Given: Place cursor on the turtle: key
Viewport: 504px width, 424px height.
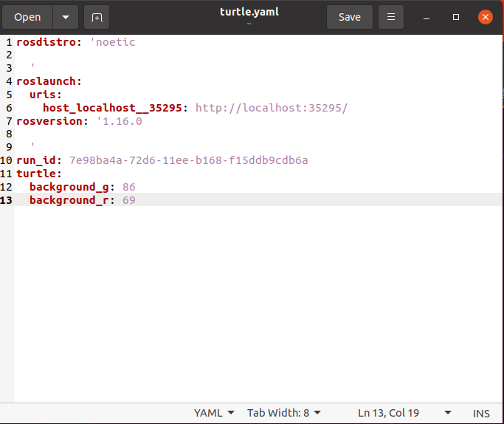Looking at the screenshot, I should [34, 174].
